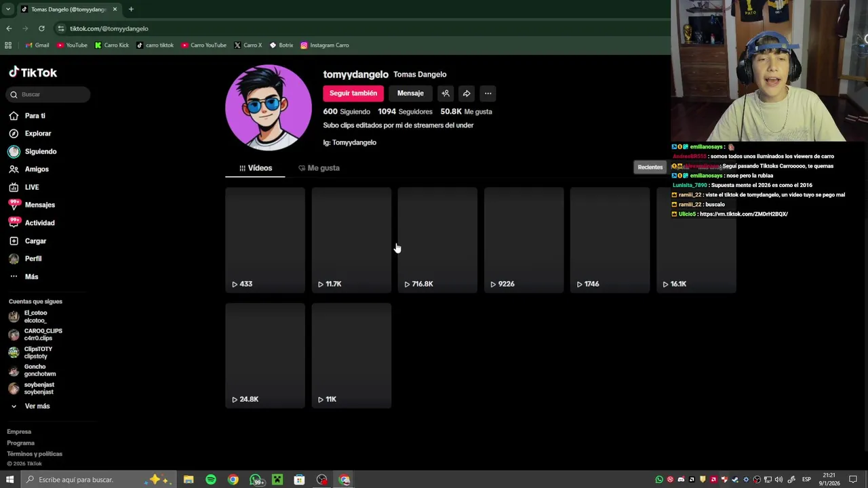Click the follow-suggestions person icon
Viewport: 868px width, 488px height.
[446, 94]
